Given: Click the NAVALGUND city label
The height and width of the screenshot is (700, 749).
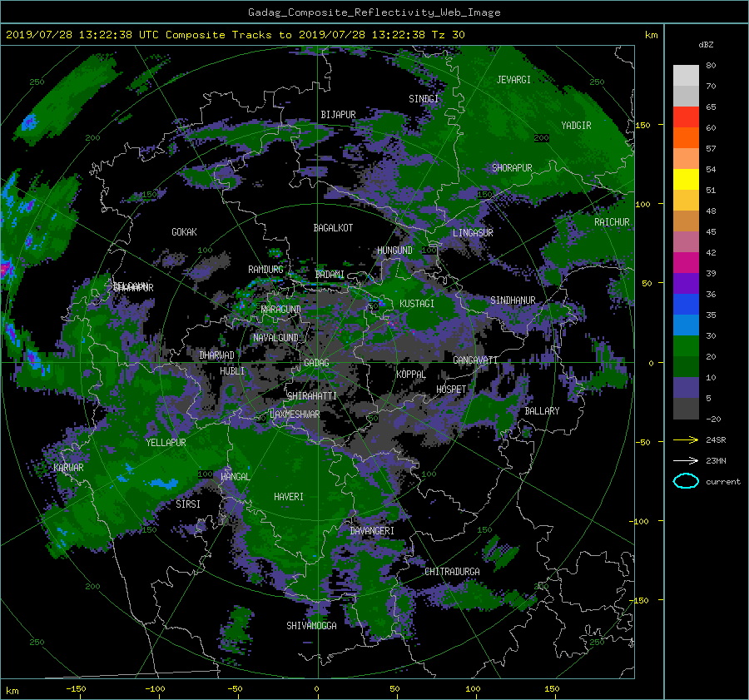Looking at the screenshot, I should (x=275, y=338).
